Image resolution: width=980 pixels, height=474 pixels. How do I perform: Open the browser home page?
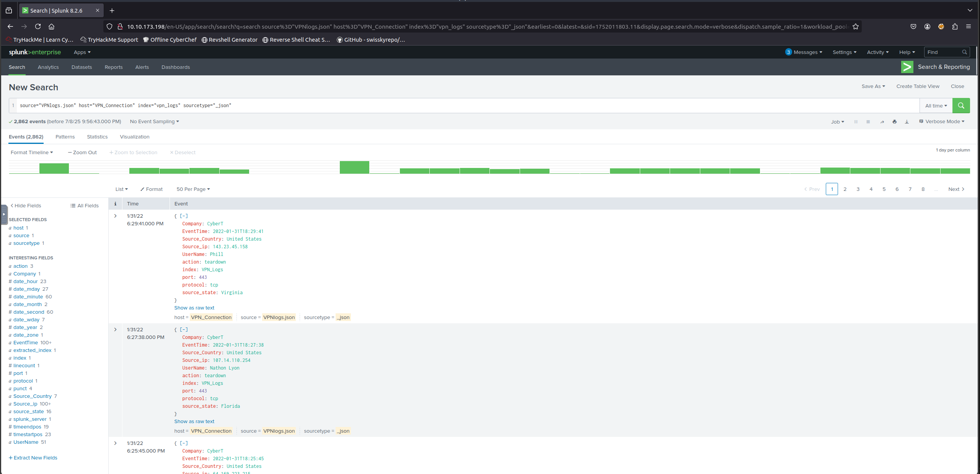[51, 26]
